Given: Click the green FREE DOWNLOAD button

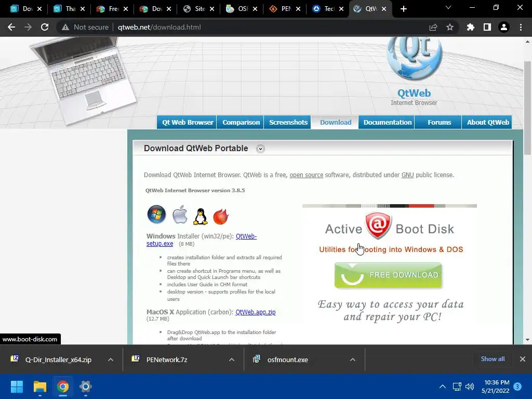Looking at the screenshot, I should pyautogui.click(x=388, y=275).
